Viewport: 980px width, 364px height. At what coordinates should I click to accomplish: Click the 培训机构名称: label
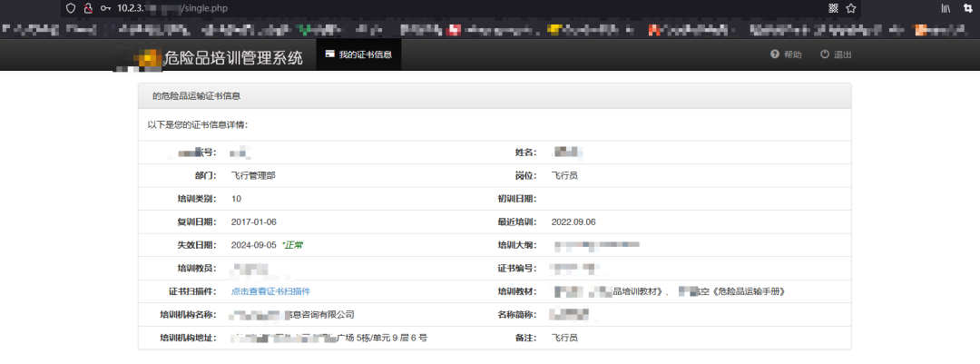[x=188, y=315]
